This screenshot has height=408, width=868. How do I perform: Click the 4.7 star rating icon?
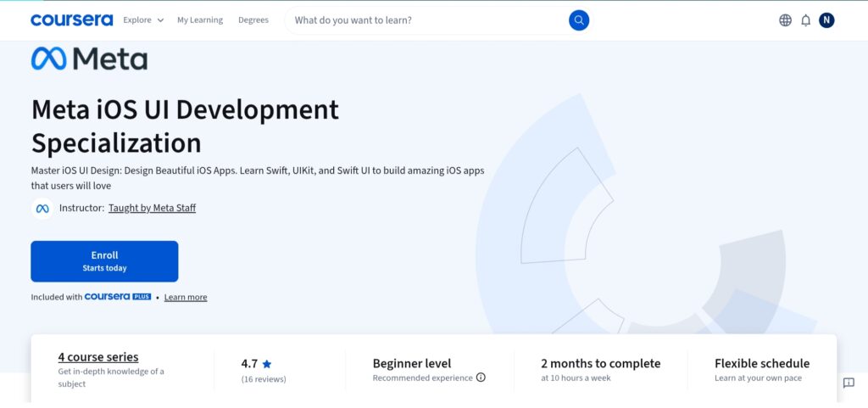tap(267, 364)
